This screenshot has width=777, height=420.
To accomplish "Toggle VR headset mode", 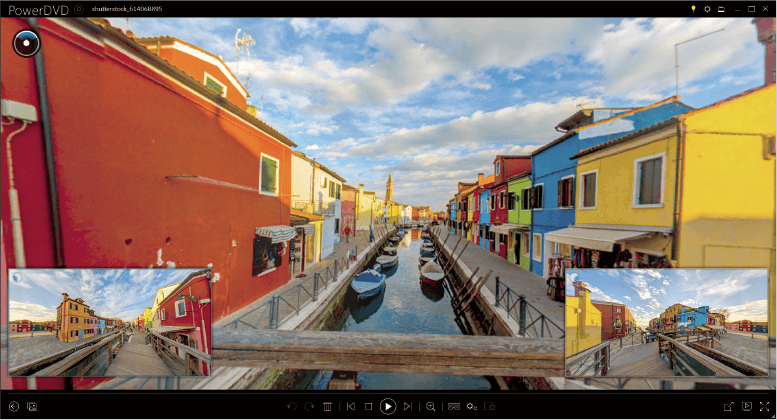I will pos(453,406).
